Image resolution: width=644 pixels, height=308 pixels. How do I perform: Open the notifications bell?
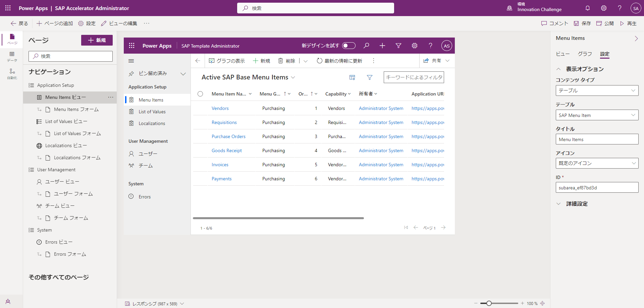588,8
